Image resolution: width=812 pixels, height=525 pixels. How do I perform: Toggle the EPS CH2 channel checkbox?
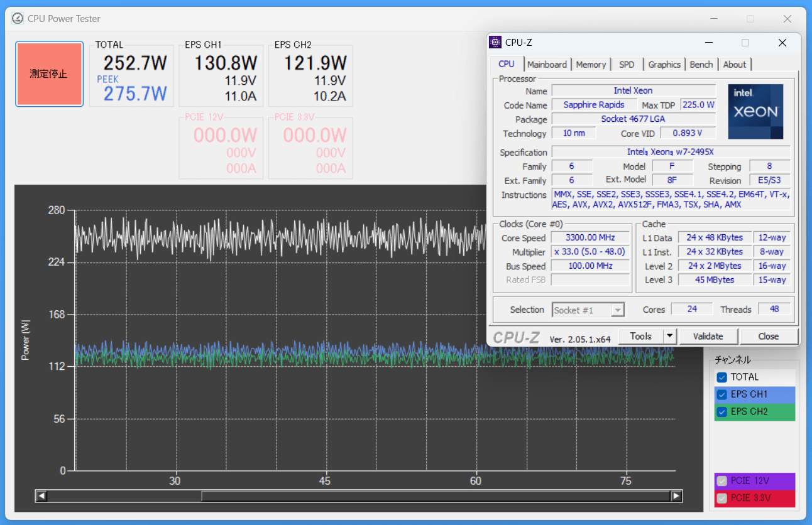coord(721,412)
